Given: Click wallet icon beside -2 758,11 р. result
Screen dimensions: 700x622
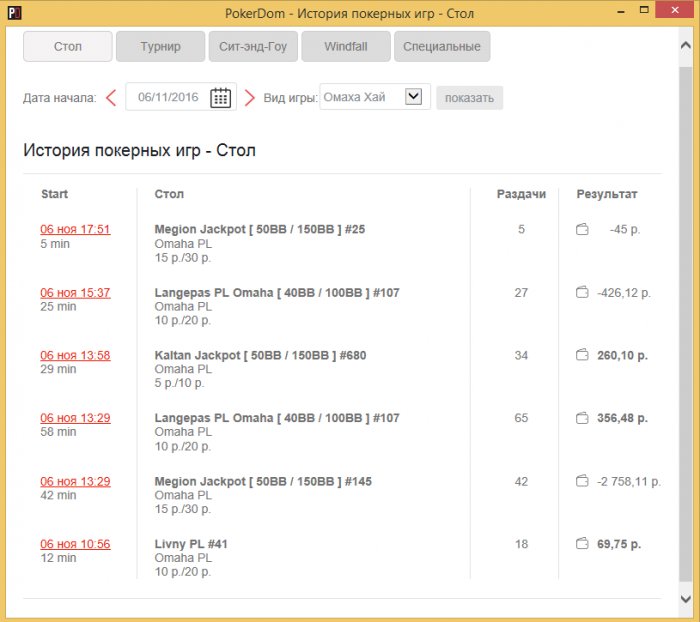Looking at the screenshot, I should (x=582, y=481).
